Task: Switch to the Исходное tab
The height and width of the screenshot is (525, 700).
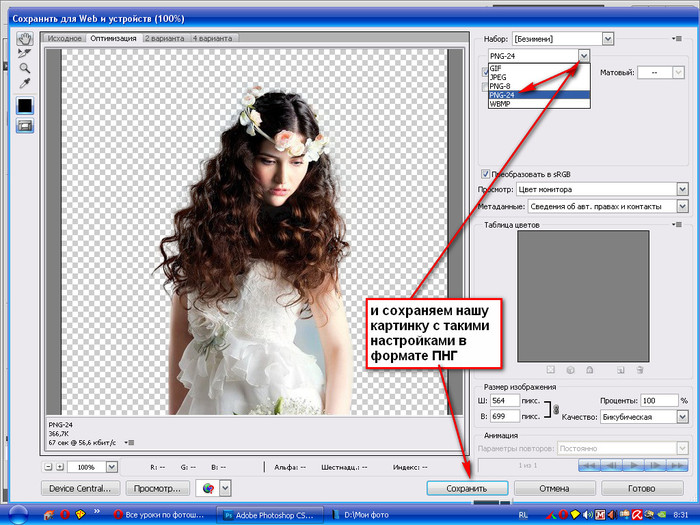Action: coord(64,38)
